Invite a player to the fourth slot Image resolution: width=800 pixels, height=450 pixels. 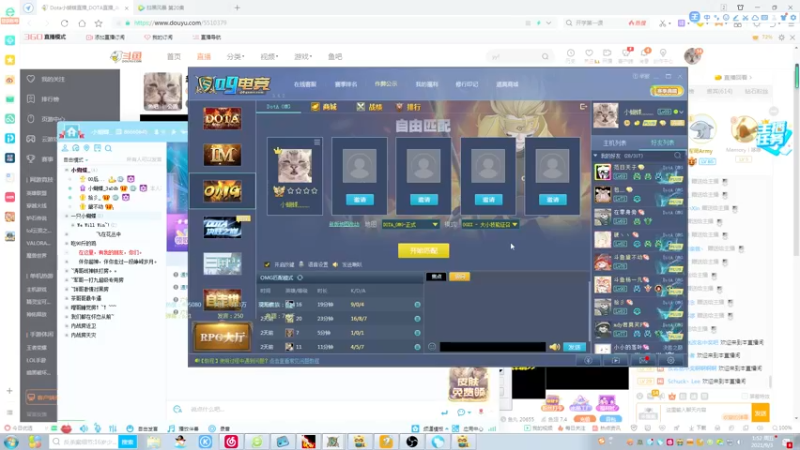pos(488,199)
